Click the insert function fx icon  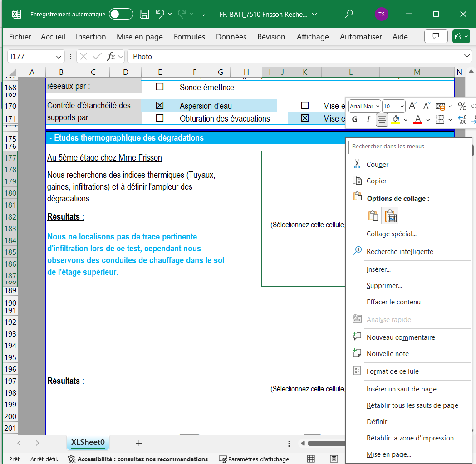click(111, 56)
